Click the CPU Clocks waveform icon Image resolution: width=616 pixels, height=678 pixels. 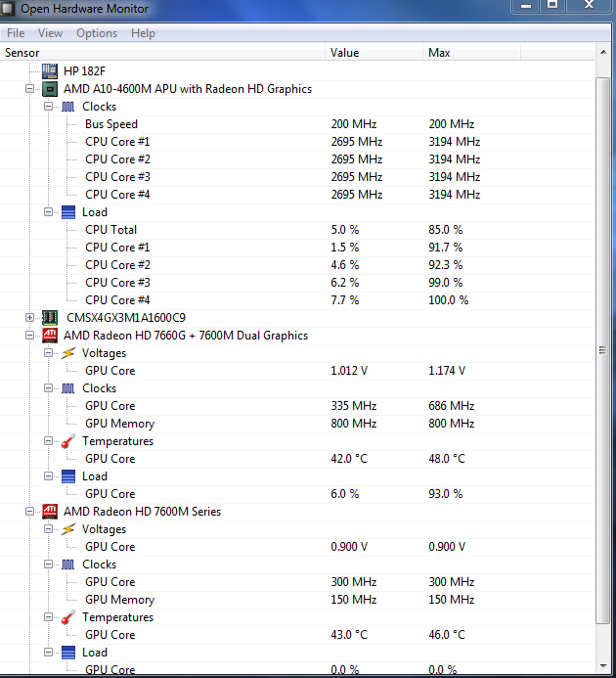[67, 107]
